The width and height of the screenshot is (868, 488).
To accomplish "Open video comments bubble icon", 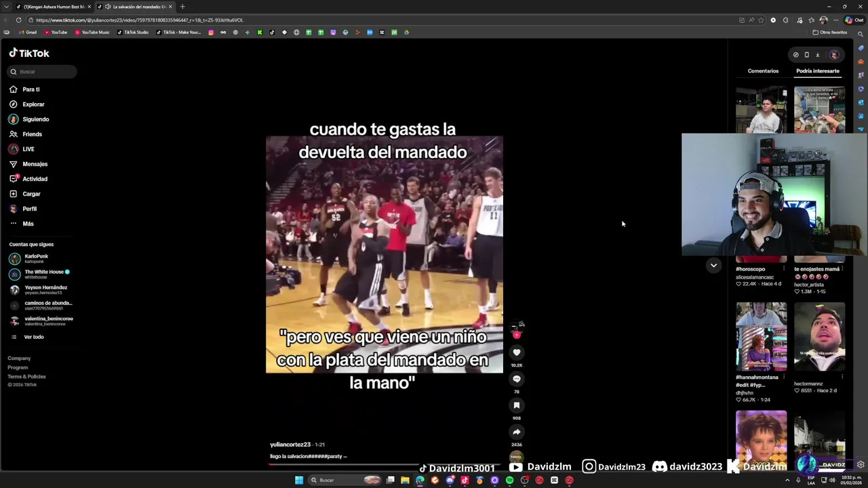I will pyautogui.click(x=517, y=379).
